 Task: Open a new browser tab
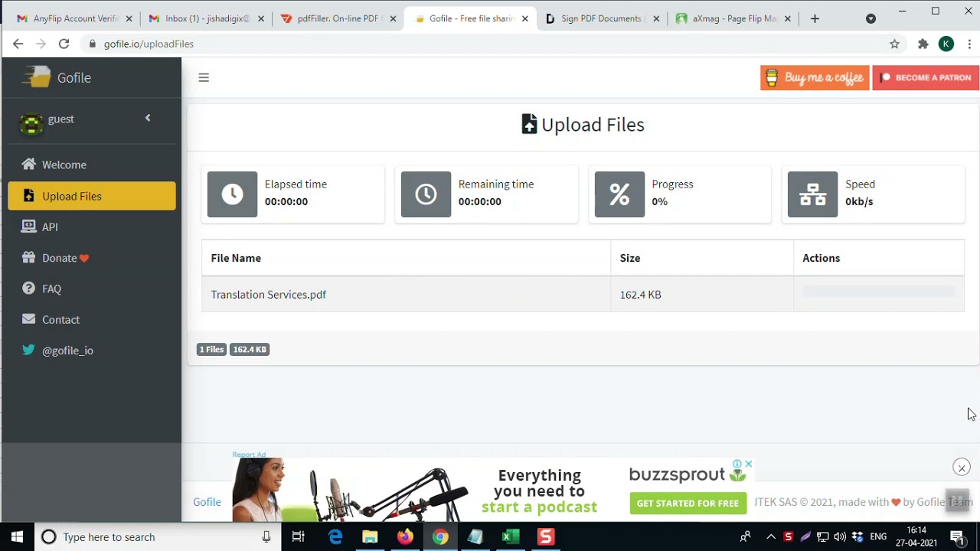click(x=815, y=18)
